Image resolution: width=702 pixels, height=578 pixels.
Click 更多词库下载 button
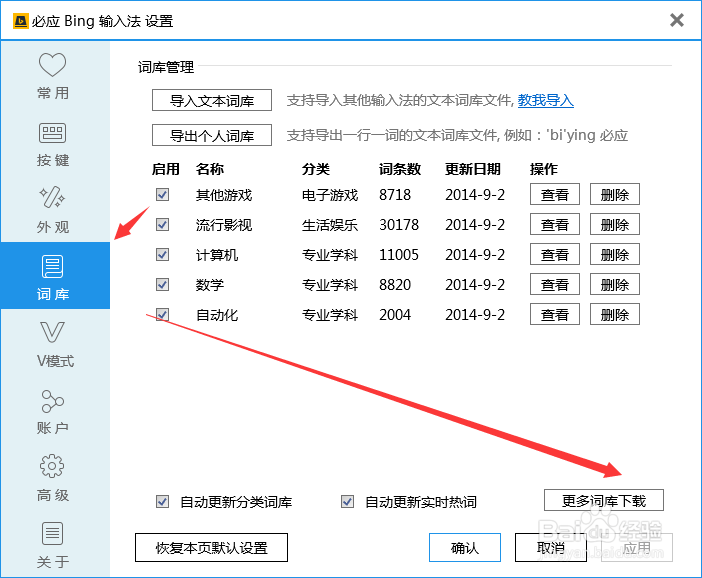pos(604,500)
